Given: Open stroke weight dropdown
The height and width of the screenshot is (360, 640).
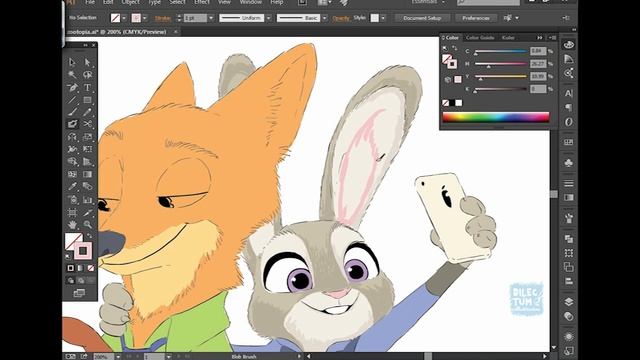Looking at the screenshot, I should coord(211,18).
